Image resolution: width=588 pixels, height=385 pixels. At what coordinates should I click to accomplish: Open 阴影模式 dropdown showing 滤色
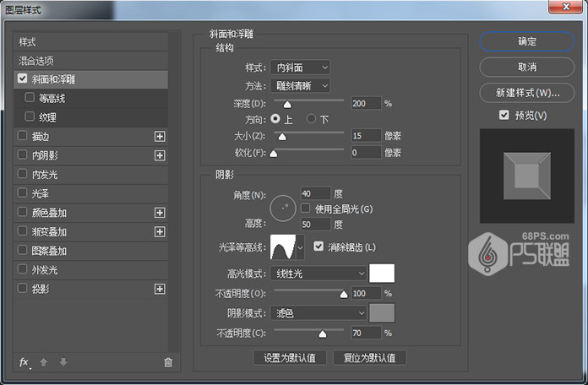tap(318, 312)
